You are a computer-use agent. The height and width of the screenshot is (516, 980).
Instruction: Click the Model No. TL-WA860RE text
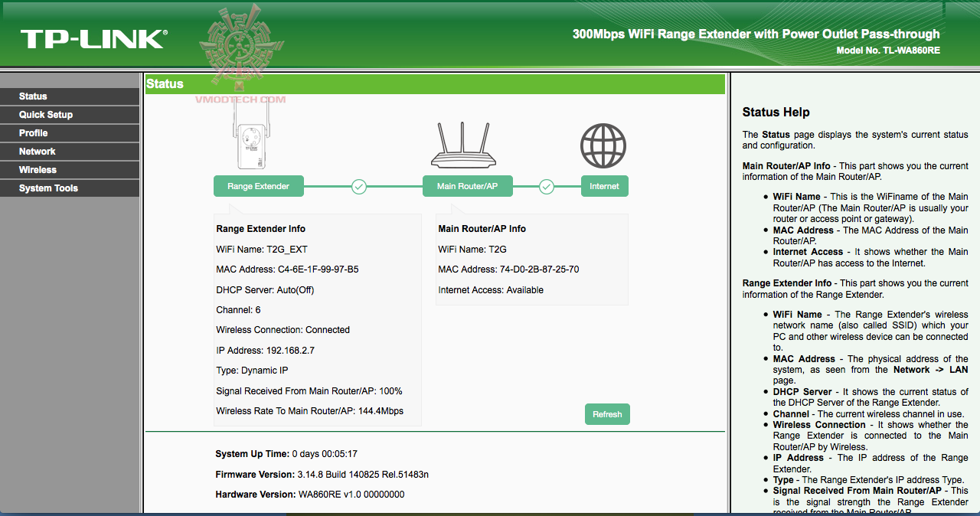888,51
